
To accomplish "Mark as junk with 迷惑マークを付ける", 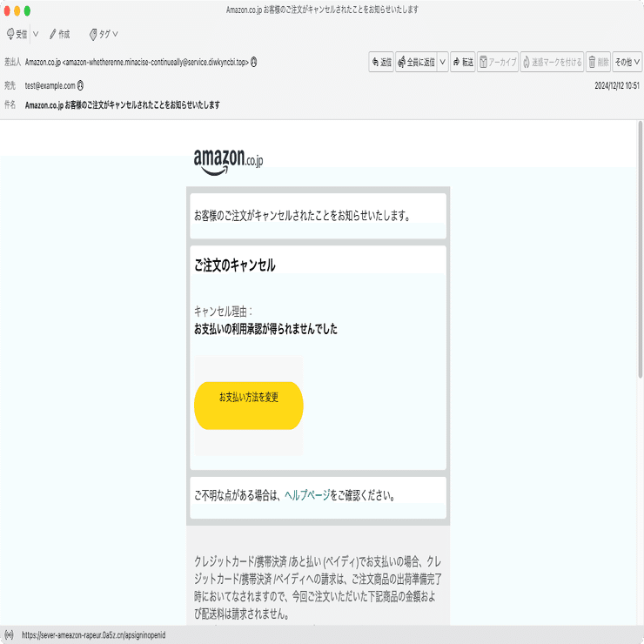I will click(x=552, y=62).
